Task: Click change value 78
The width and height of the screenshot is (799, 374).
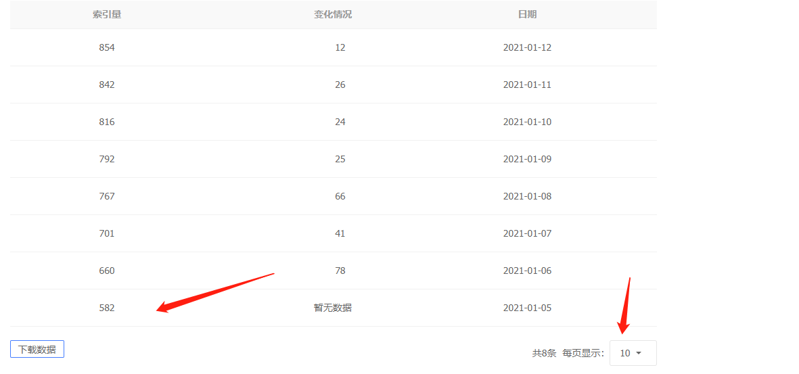Action: [340, 271]
